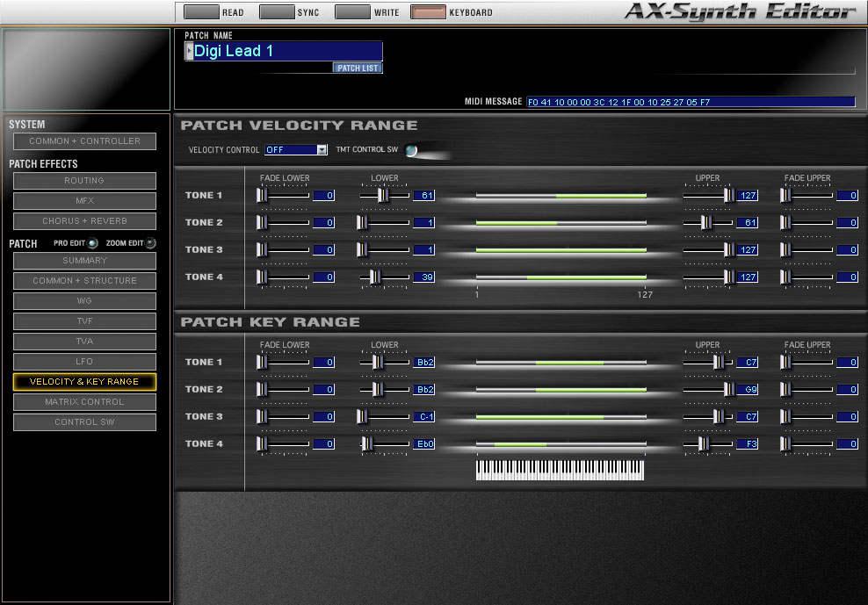This screenshot has width=868, height=605.
Task: Switch to the TVF page
Action: [84, 321]
